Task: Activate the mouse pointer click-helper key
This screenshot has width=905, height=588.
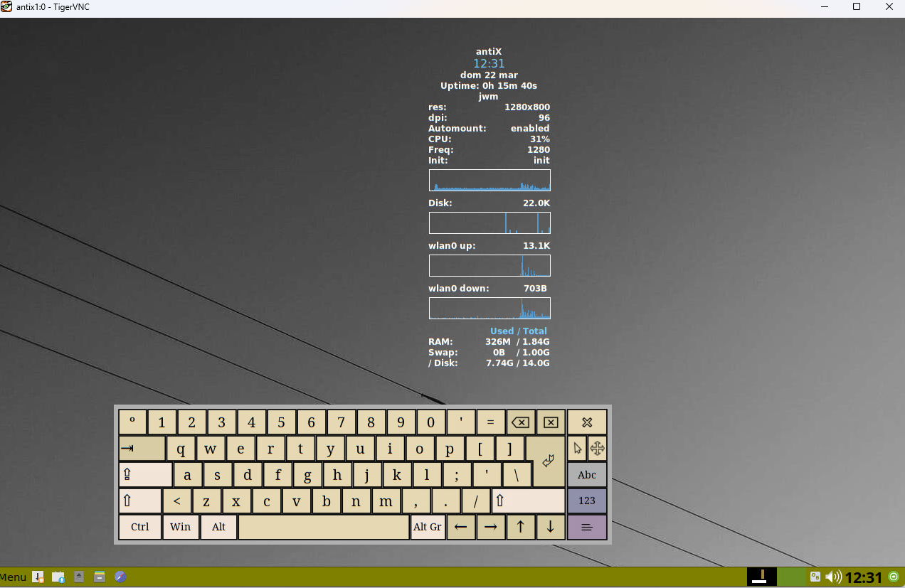Action: click(x=577, y=449)
